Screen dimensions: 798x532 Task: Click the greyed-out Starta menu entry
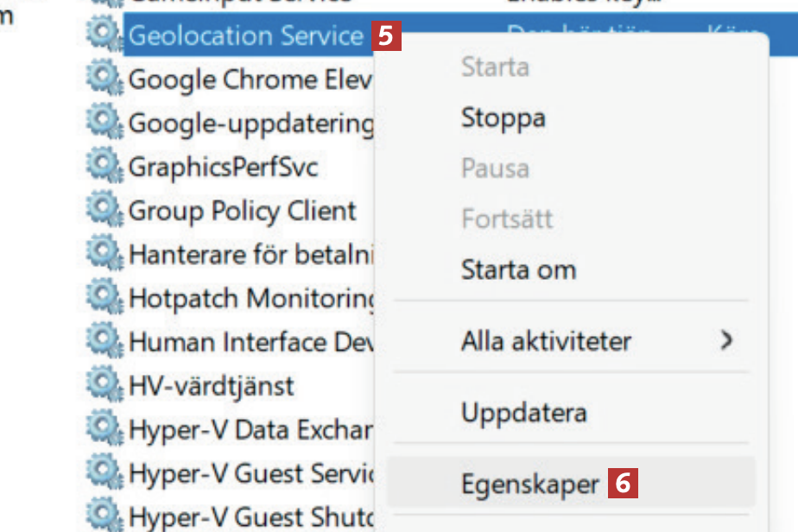coord(495,66)
